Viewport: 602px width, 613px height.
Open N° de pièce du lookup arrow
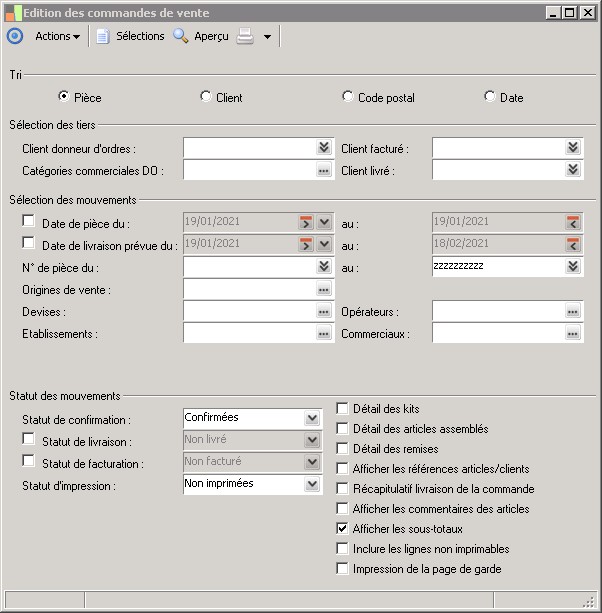[324, 266]
